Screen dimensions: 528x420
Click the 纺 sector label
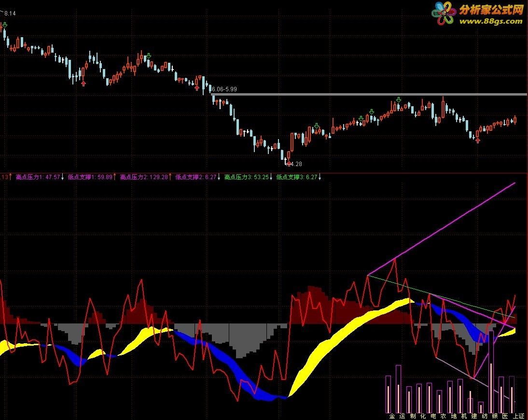click(485, 416)
